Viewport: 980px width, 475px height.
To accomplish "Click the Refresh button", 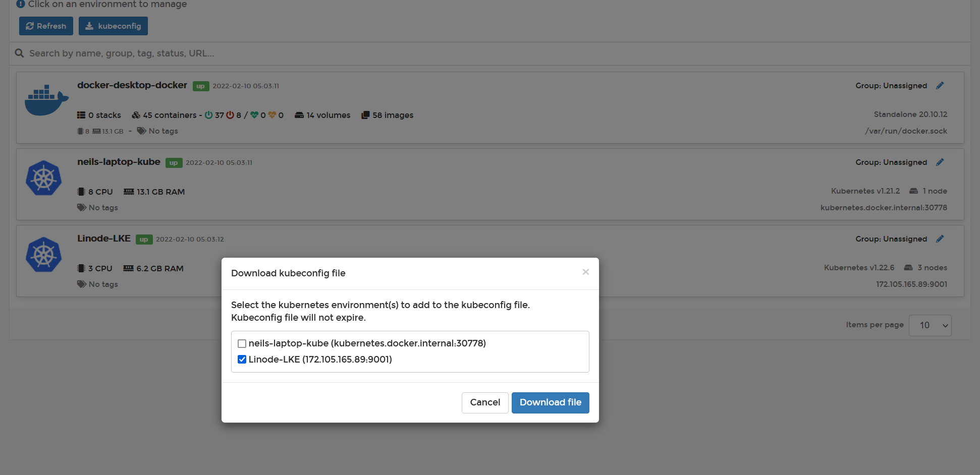I will click(46, 26).
